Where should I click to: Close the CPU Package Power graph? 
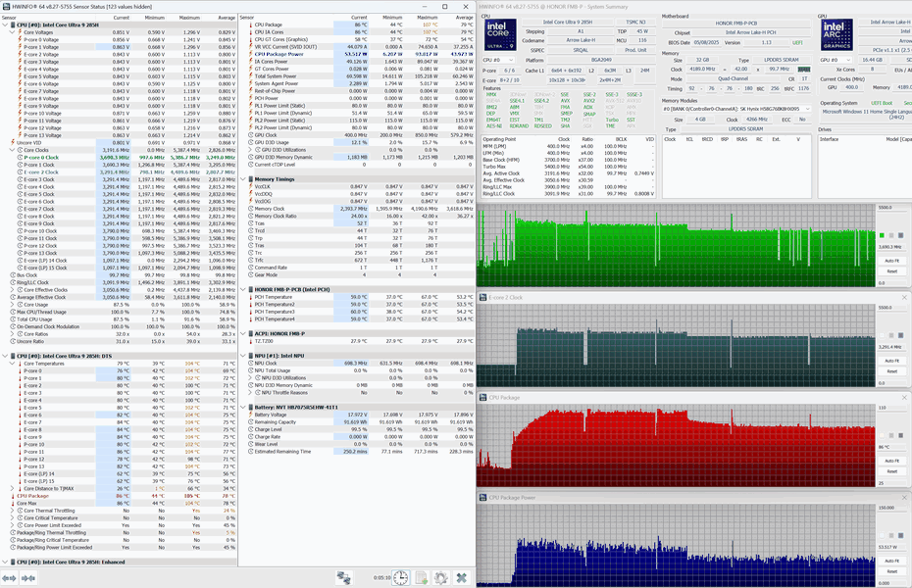tap(904, 498)
